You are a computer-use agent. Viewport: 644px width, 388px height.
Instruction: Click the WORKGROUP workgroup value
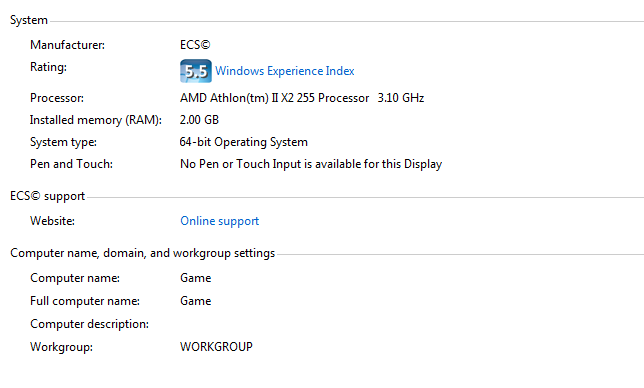pyautogui.click(x=216, y=347)
